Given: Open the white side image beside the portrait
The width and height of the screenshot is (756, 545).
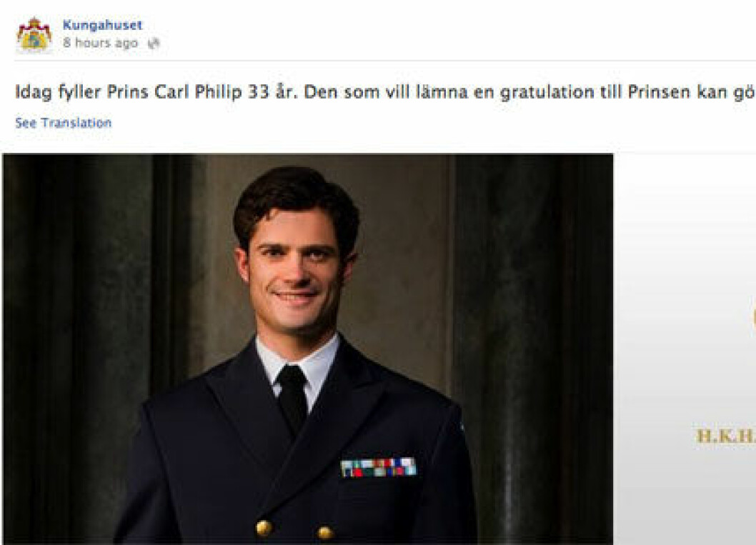Looking at the screenshot, I should [x=685, y=349].
